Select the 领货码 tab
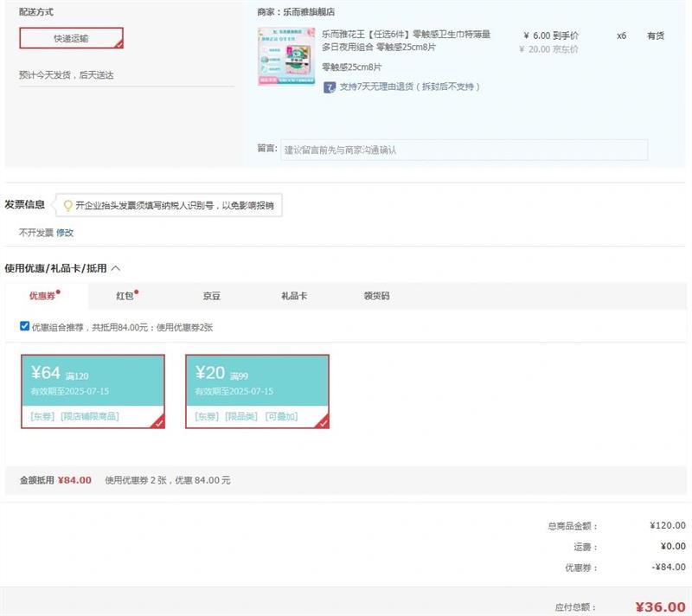This screenshot has width=692, height=616. [376, 296]
